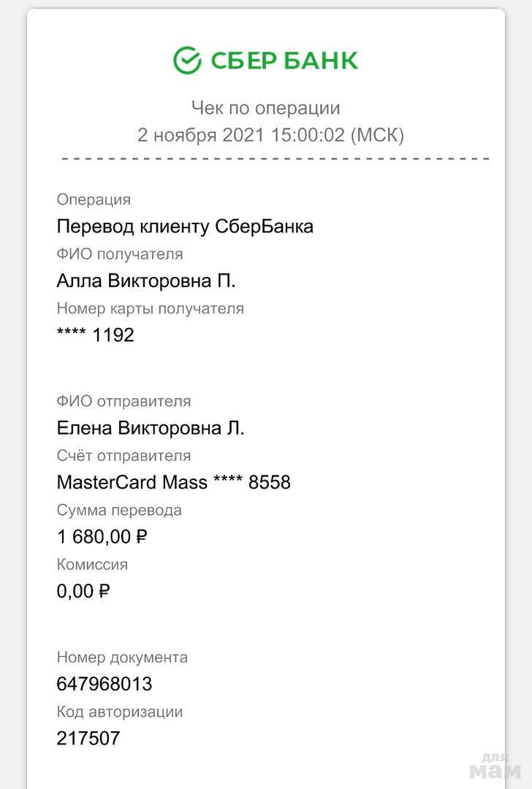The width and height of the screenshot is (532, 789).
Task: Click the commission value 0,00 ₽
Action: click(x=83, y=591)
